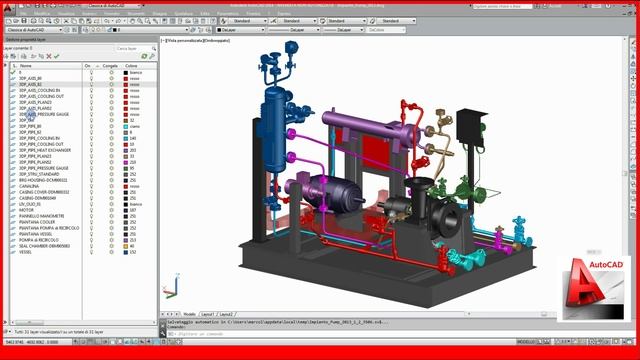Click the green Refresh icon in layer manager
This screenshot has height=360, width=640.
point(144,56)
